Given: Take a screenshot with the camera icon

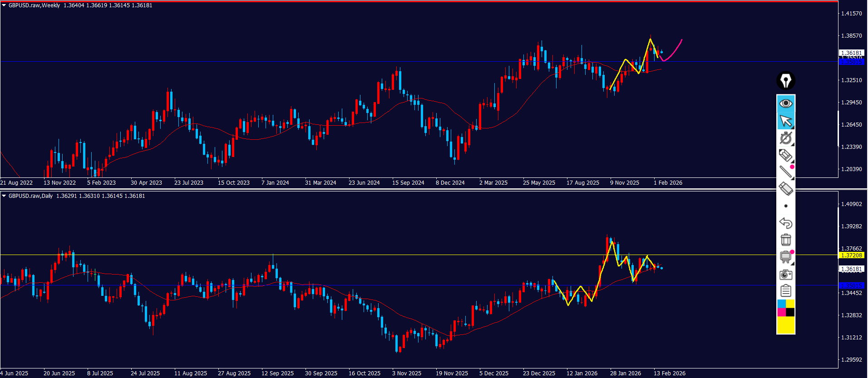Looking at the screenshot, I should pos(785,274).
